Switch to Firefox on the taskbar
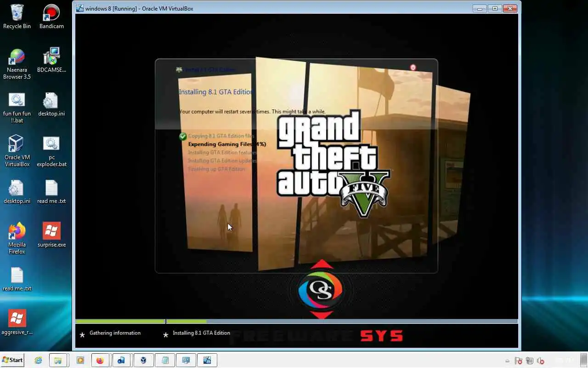The height and width of the screenshot is (368, 588). 100,360
